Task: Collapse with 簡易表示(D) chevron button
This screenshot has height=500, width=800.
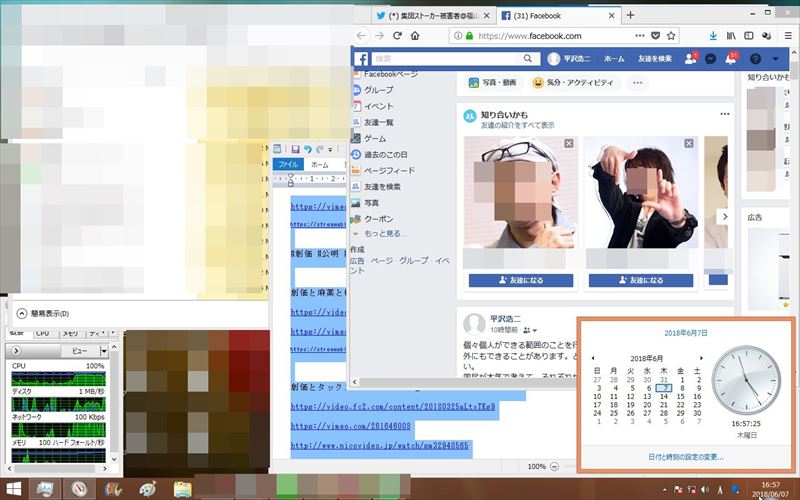Action: pos(21,313)
